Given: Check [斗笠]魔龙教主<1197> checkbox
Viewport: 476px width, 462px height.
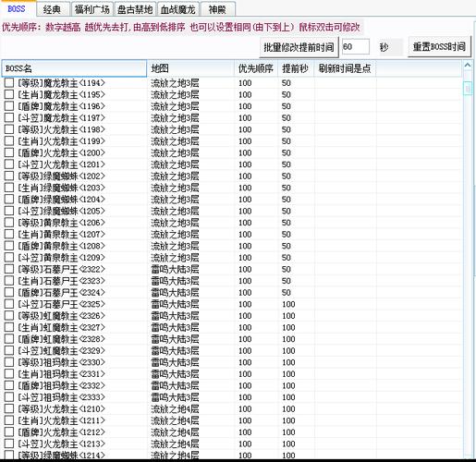Looking at the screenshot, I should point(9,118).
